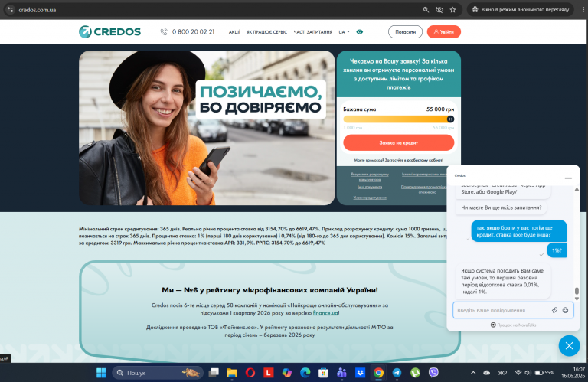This screenshot has height=382, width=588.
Task: Open uTorrent from the taskbar
Action: (415, 373)
